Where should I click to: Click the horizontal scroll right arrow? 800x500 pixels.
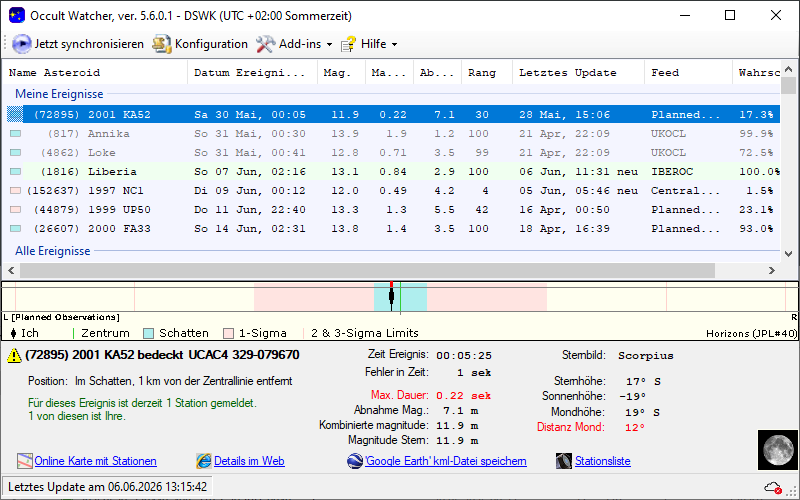(772, 270)
